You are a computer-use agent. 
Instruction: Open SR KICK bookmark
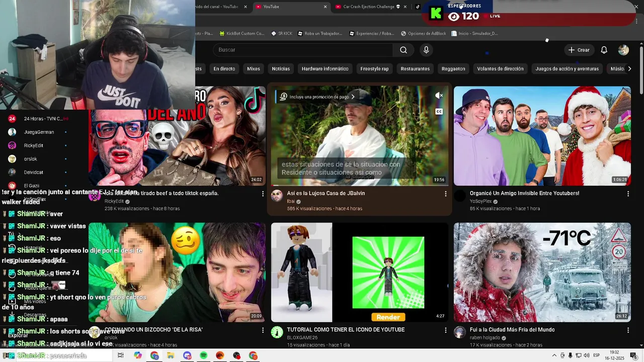pos(281,34)
